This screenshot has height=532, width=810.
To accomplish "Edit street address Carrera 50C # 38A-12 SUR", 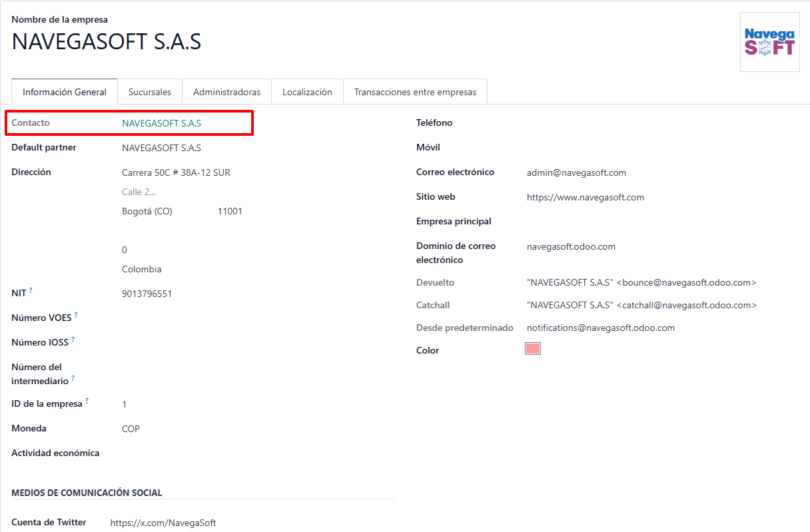I will (x=176, y=172).
